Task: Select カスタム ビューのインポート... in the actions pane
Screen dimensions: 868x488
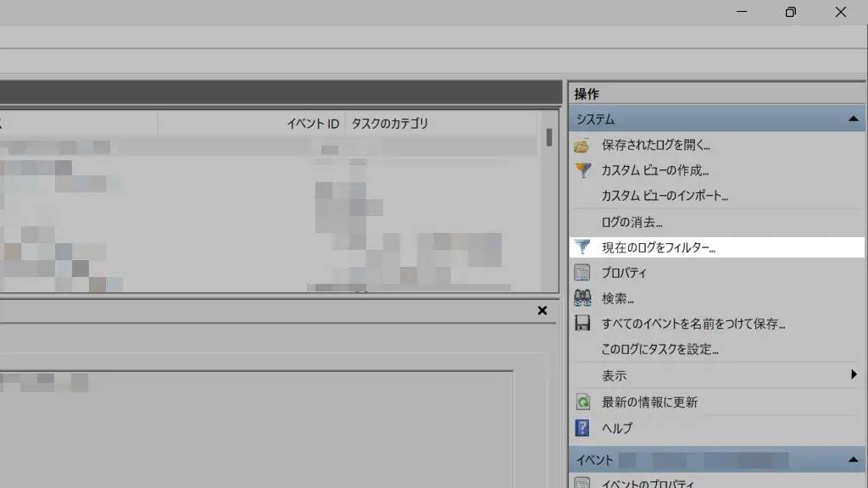Action: [665, 196]
